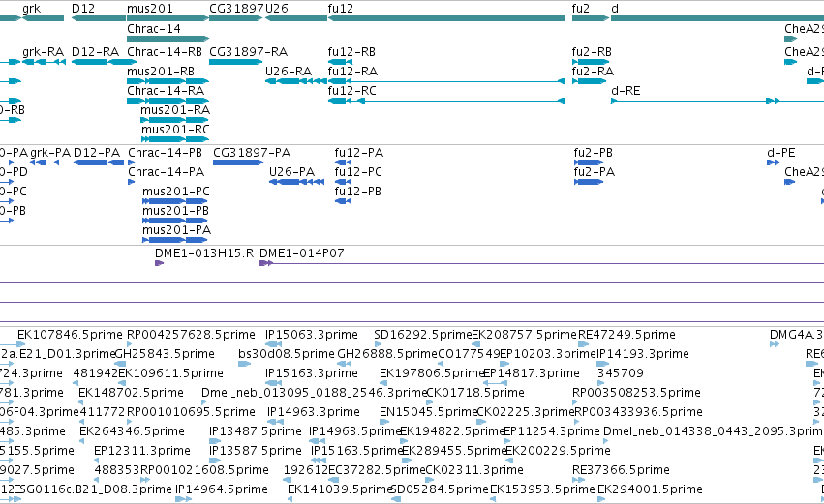824x504 pixels.
Task: Open transcript D12-RA
Action: coord(95,52)
